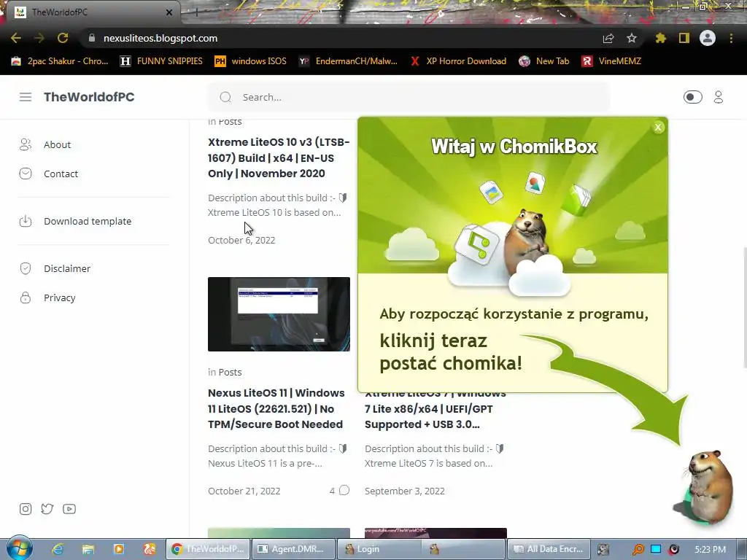Open Windows Explorer folder in taskbar
The image size is (747, 560).
(88, 549)
